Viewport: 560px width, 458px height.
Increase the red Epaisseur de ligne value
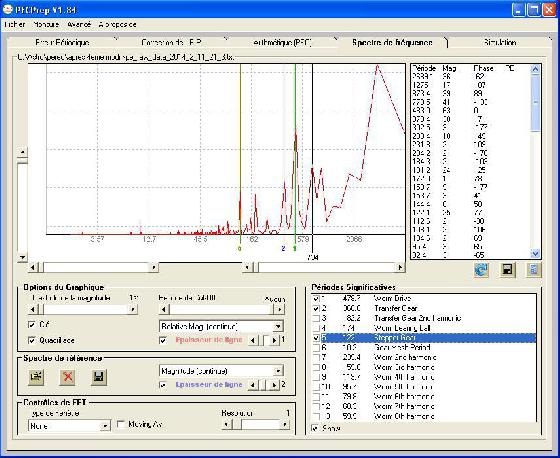pyautogui.click(x=274, y=340)
